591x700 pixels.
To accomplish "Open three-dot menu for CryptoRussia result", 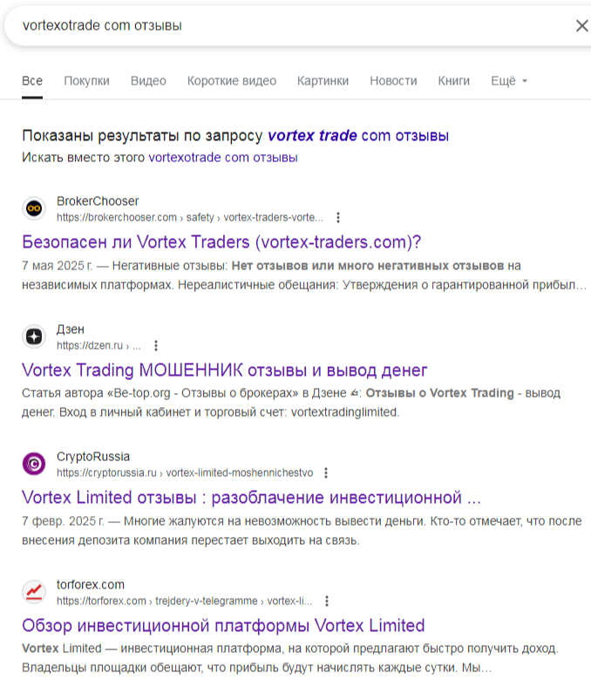I will [326, 472].
